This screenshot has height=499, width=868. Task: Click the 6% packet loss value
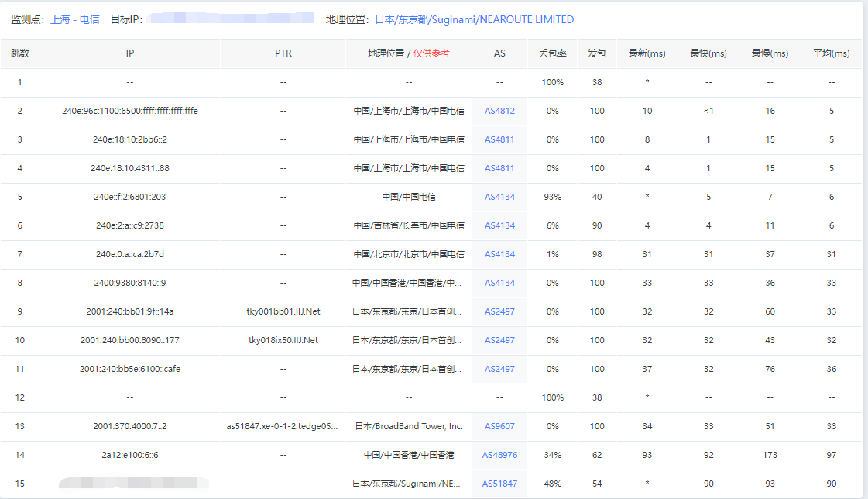(x=552, y=225)
